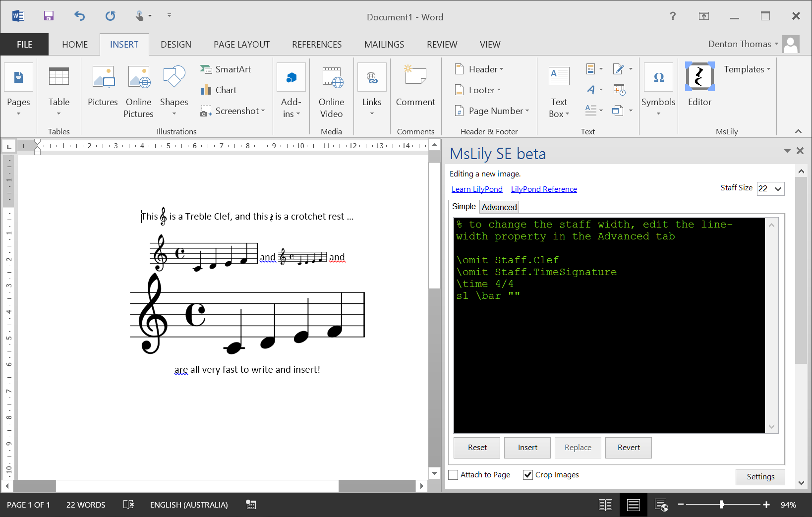The width and height of the screenshot is (812, 517).
Task: Open MsLily Settings
Action: 760,477
